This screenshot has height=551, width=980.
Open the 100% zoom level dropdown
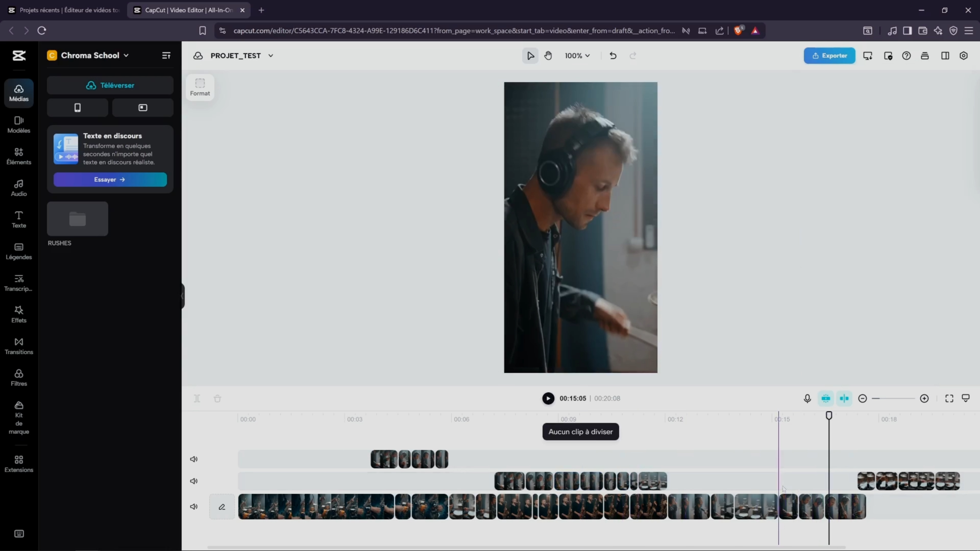pyautogui.click(x=577, y=56)
